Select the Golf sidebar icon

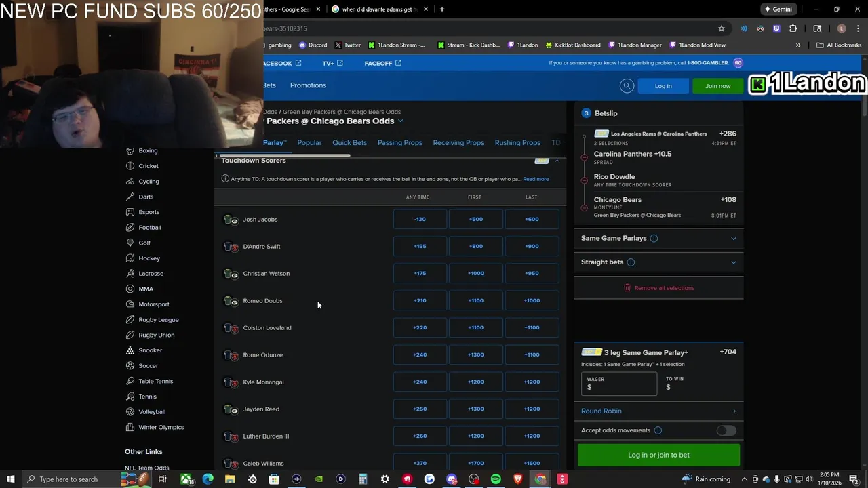pyautogui.click(x=130, y=243)
